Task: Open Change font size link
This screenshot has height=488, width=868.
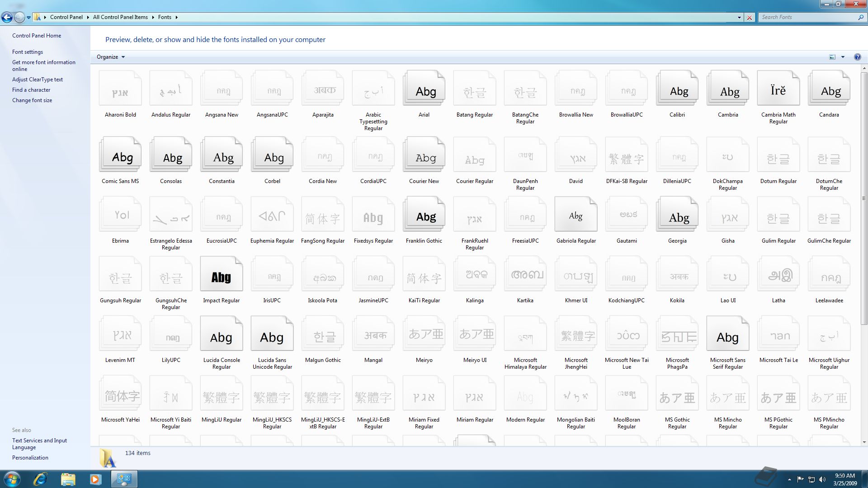Action: pyautogui.click(x=32, y=100)
